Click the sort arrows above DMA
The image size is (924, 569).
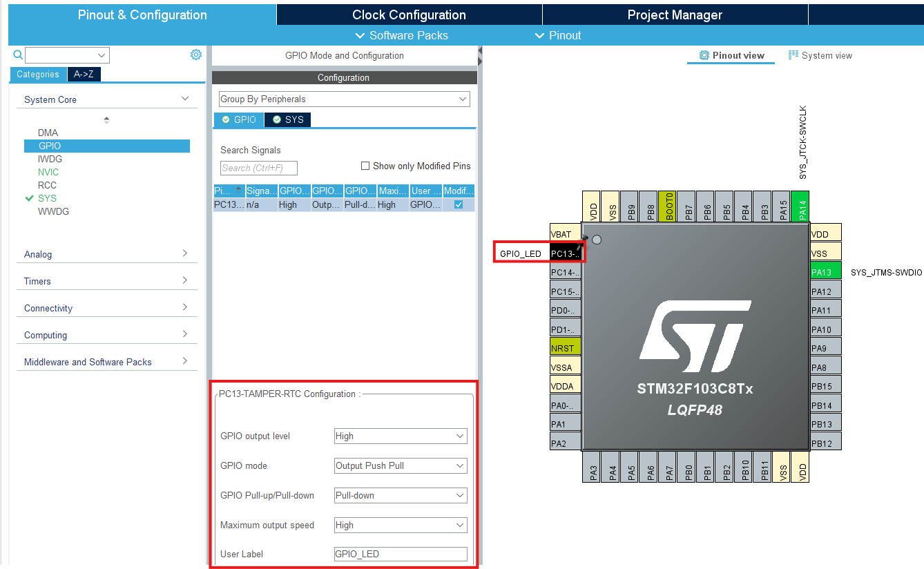pos(106,120)
